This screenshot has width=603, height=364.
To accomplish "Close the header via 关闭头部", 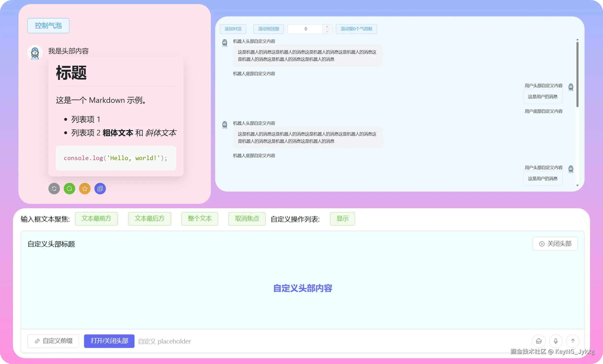I will pyautogui.click(x=555, y=243).
